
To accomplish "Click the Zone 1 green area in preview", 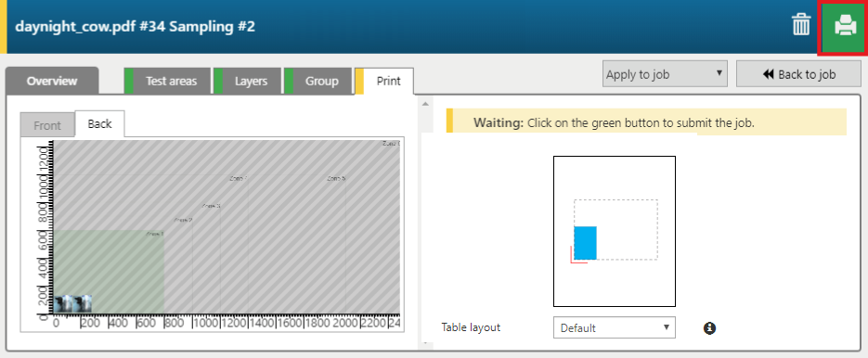I will tap(109, 262).
